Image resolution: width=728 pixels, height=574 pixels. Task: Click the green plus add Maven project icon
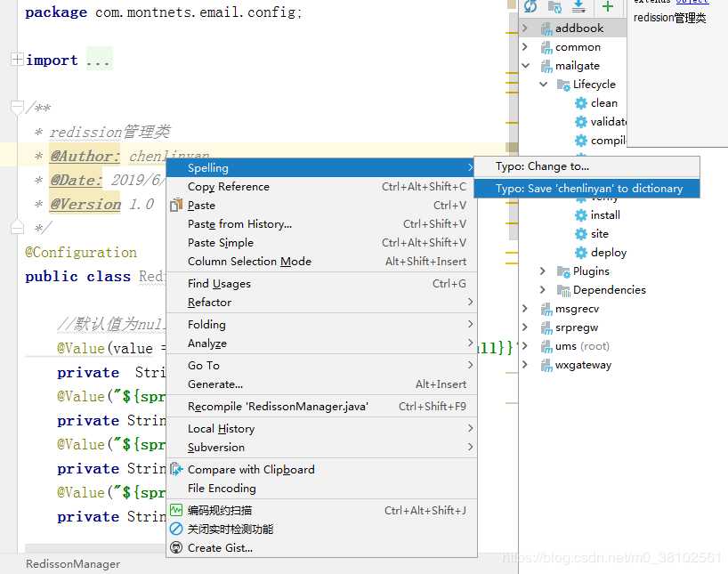607,6
